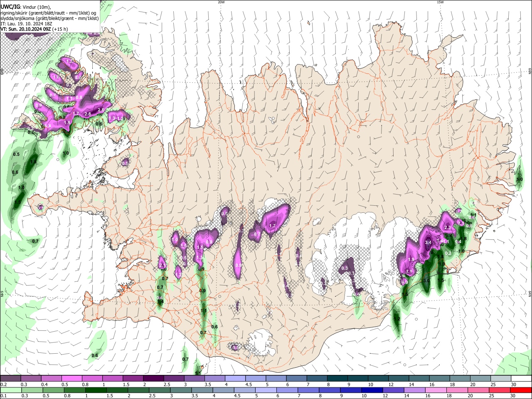532x399 pixels.
Task: Click the 2.6 precipitation value in Westfjords
Action: point(101,110)
